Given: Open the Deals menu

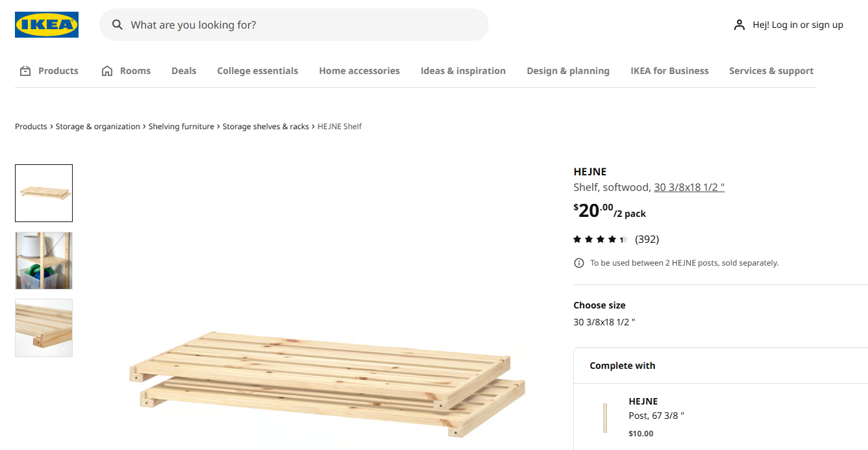Looking at the screenshot, I should (x=184, y=71).
